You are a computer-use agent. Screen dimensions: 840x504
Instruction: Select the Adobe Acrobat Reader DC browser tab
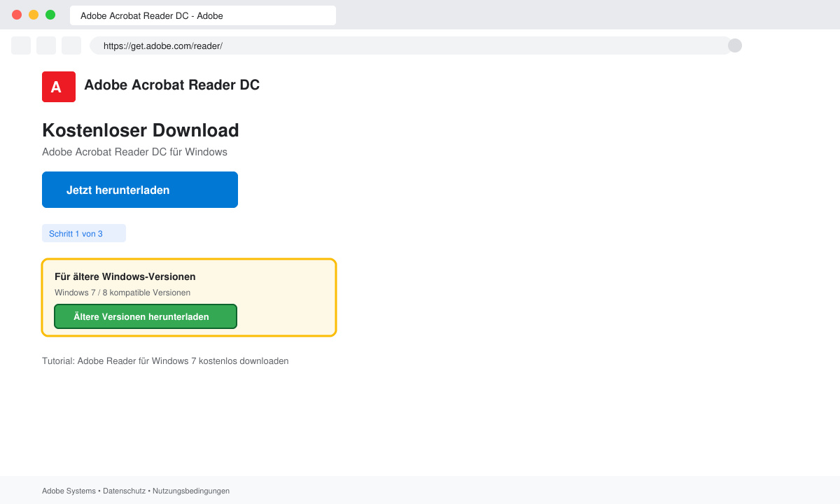tap(203, 15)
